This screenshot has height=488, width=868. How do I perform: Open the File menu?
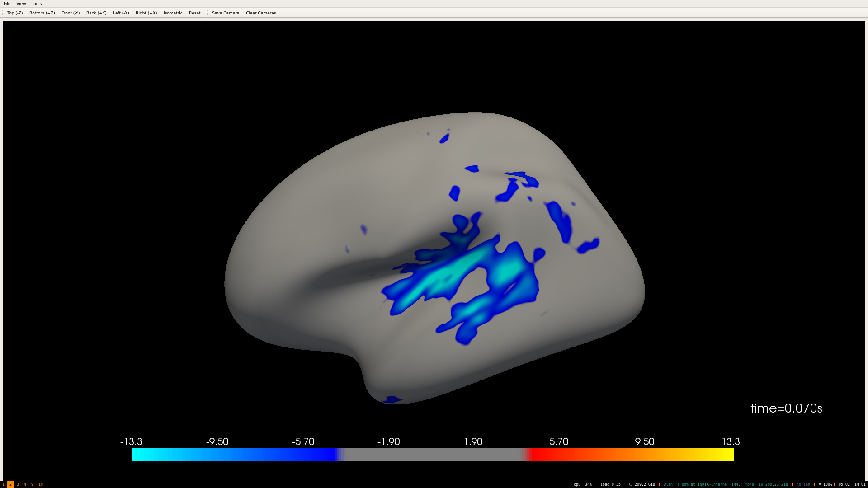coord(7,4)
